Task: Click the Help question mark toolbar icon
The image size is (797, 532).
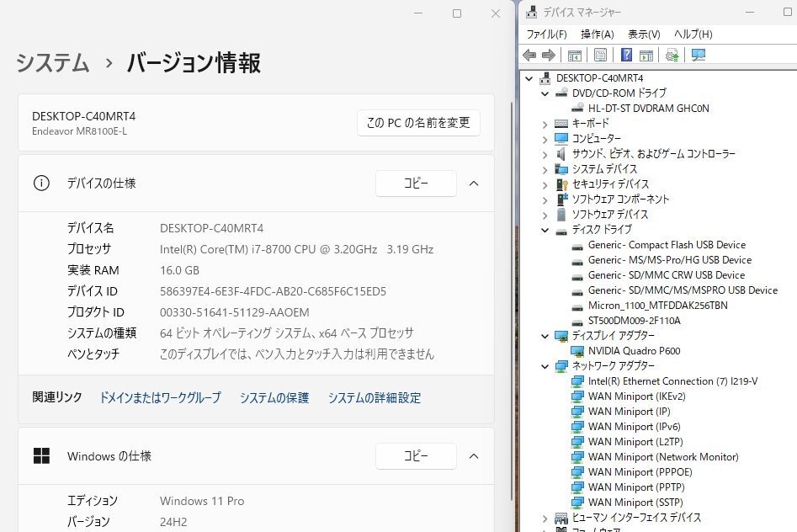Action: [626, 56]
